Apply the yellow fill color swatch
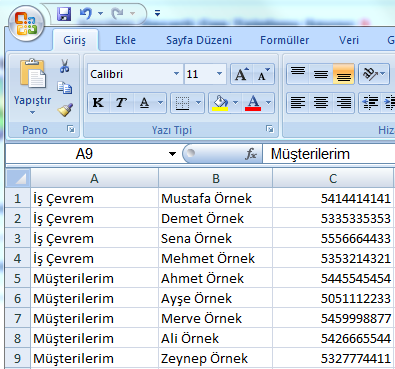Viewport: 395px width, 369px height. (x=220, y=102)
